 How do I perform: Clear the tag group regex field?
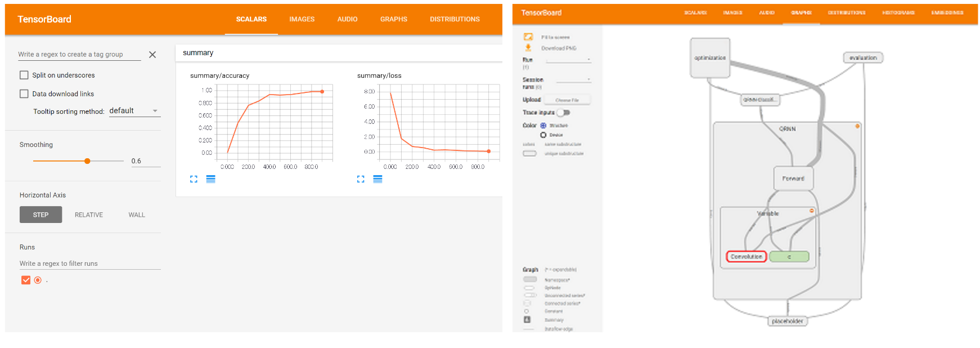click(x=152, y=55)
